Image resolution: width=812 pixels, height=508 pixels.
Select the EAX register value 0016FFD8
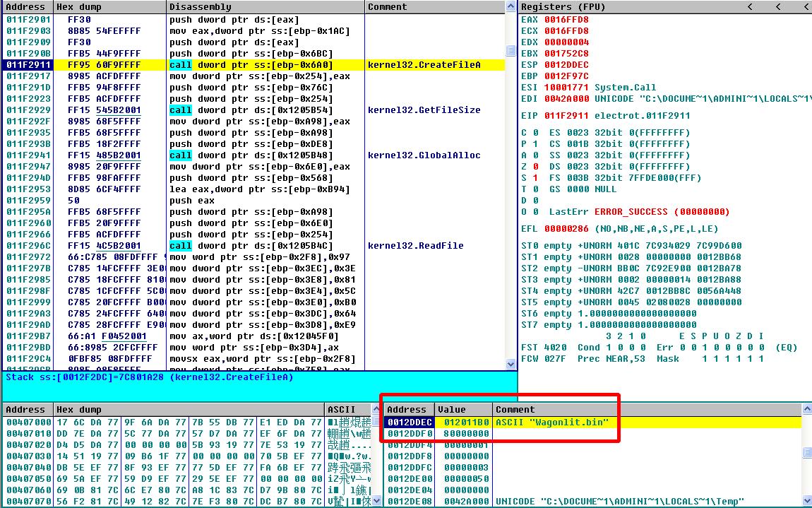(566, 20)
